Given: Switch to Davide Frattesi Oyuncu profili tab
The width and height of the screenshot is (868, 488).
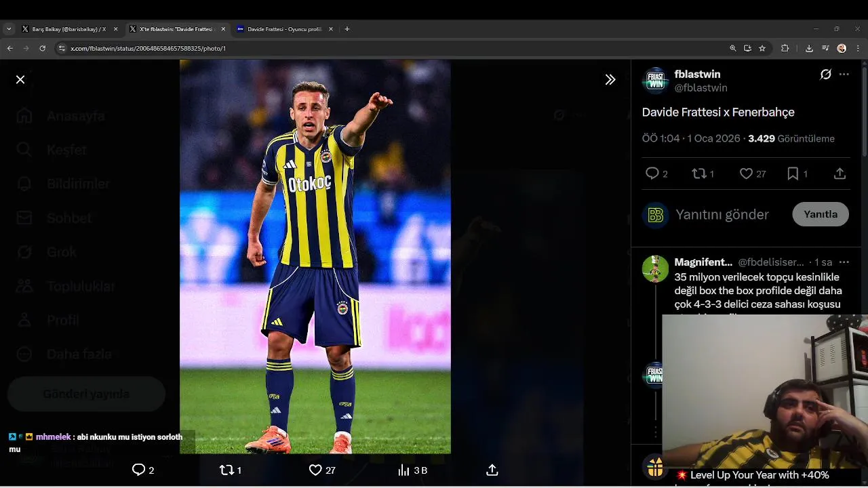Looking at the screenshot, I should coord(285,29).
